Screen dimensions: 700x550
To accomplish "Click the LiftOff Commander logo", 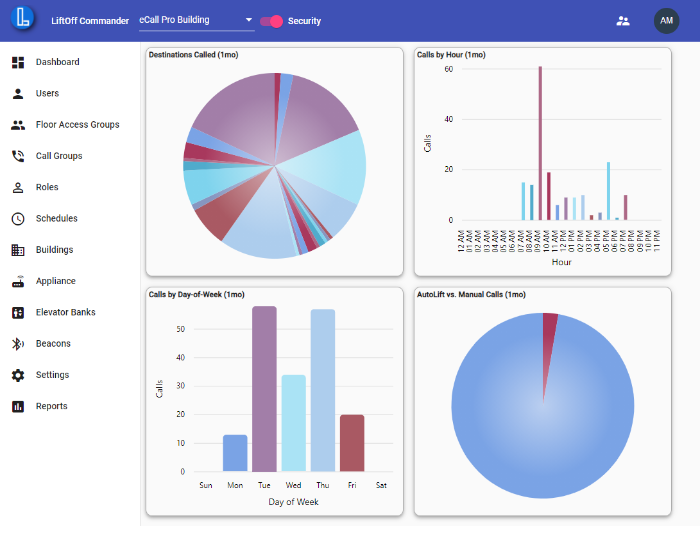I will 22,18.
